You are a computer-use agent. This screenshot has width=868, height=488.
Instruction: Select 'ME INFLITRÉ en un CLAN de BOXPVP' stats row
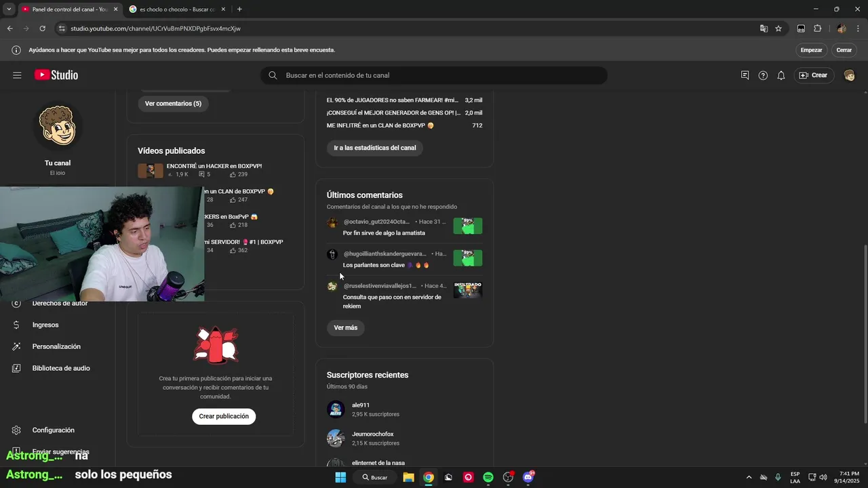pos(404,125)
